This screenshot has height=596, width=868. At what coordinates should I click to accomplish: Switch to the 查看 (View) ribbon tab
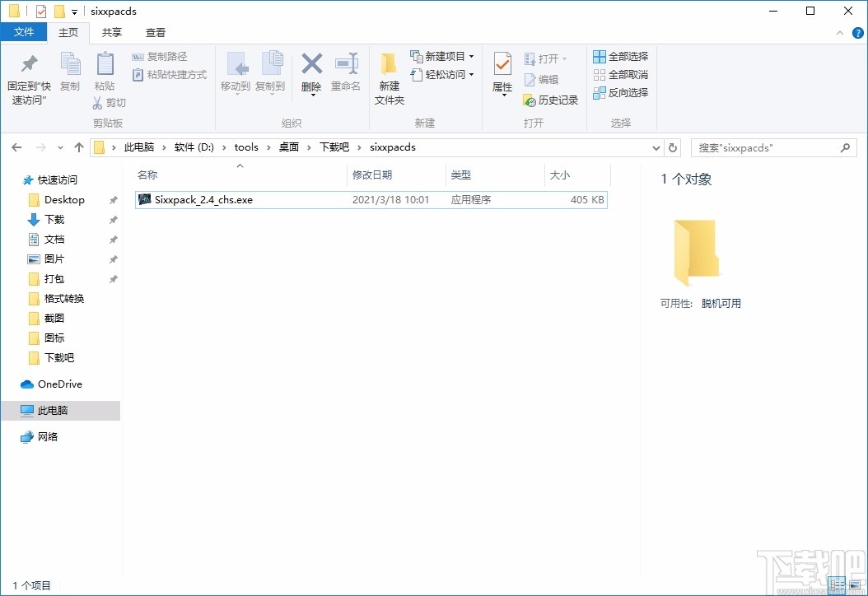(156, 33)
